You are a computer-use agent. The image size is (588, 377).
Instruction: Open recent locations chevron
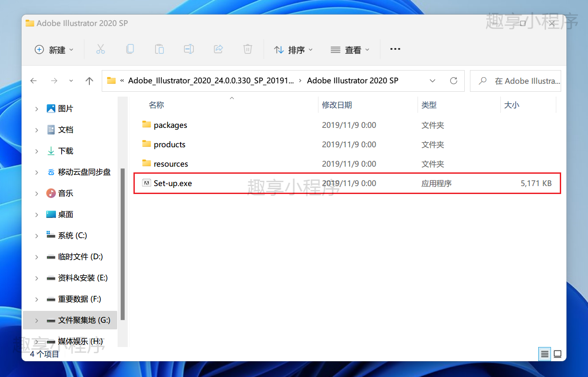71,81
